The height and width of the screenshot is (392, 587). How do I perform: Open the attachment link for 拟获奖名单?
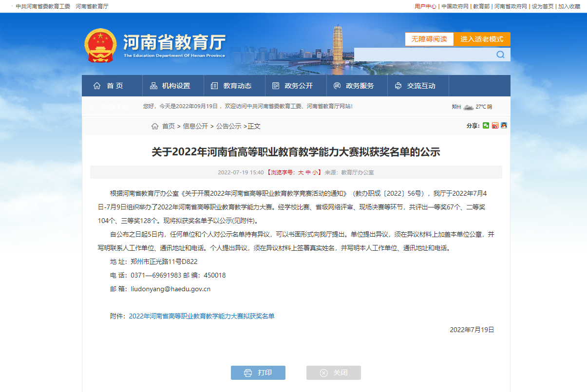click(202, 316)
